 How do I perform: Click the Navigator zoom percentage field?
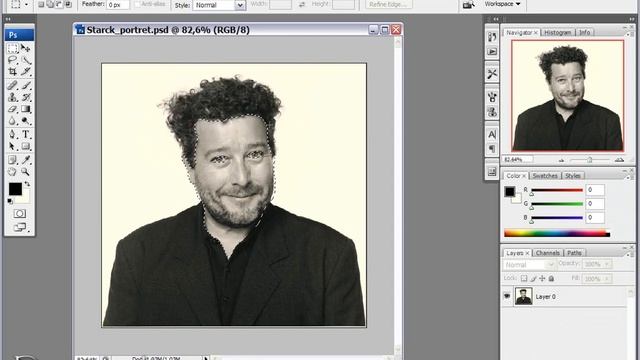518,159
